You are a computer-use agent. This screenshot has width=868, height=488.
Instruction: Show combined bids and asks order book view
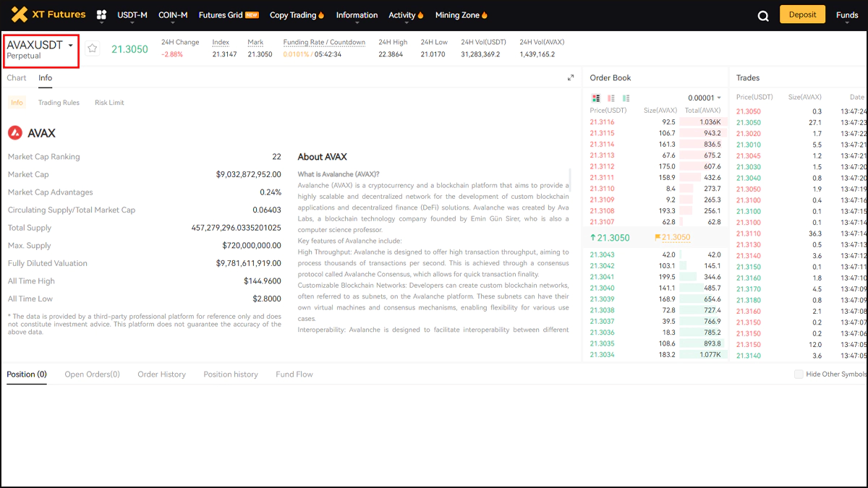[x=596, y=98]
